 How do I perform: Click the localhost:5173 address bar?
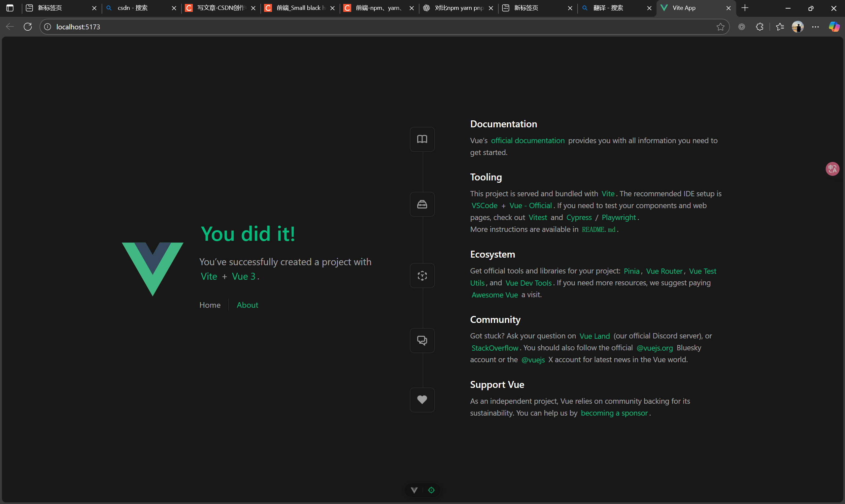(374, 27)
